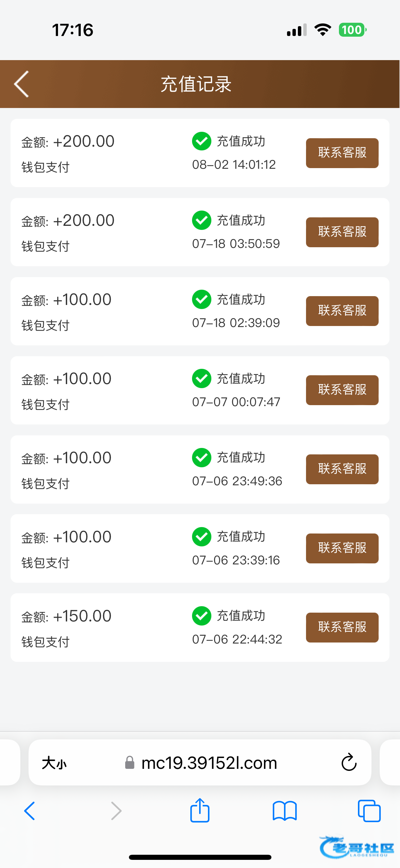Reload the page with refresh icon

[x=349, y=763]
